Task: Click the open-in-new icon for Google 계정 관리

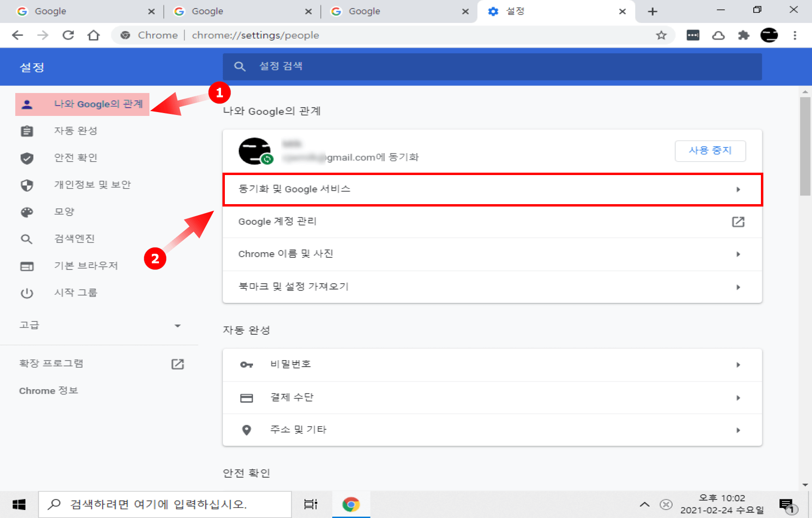Action: (738, 222)
